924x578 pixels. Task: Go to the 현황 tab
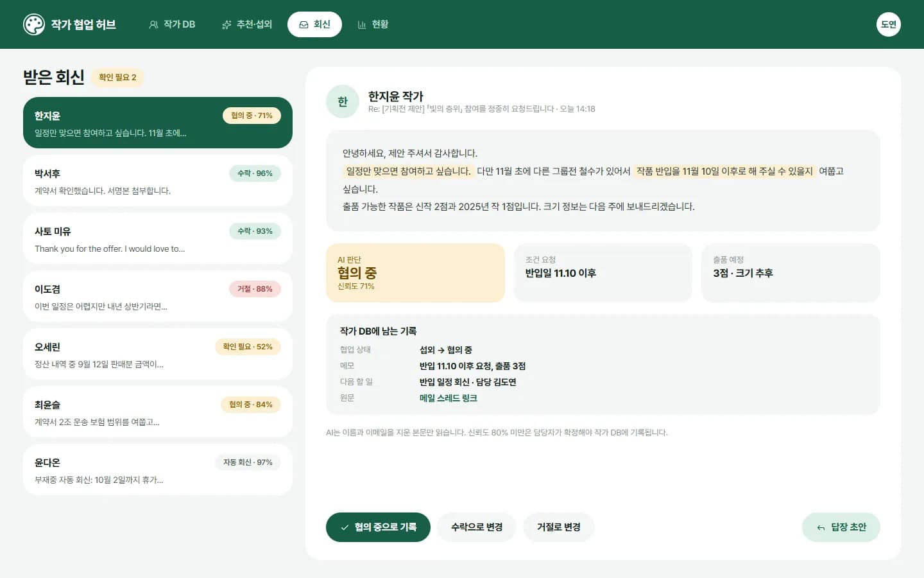(x=373, y=24)
